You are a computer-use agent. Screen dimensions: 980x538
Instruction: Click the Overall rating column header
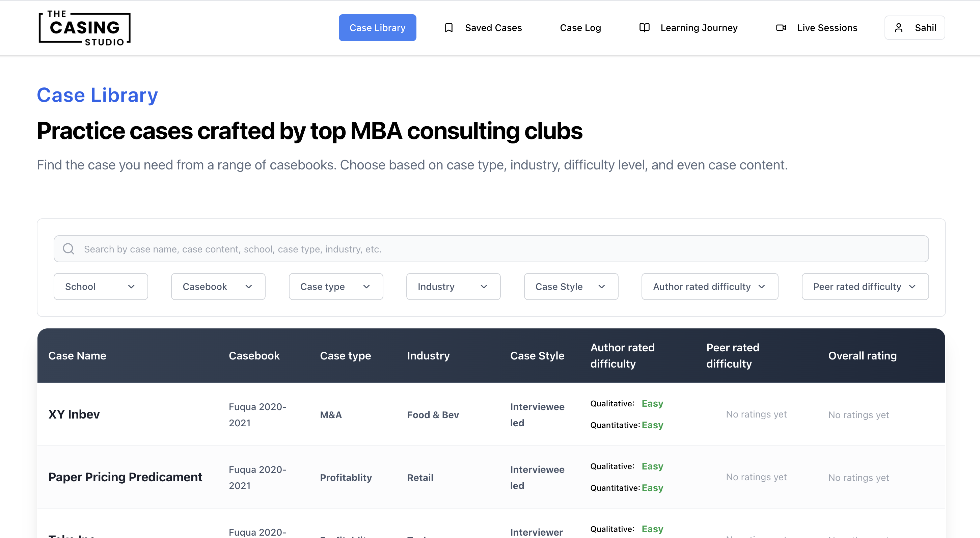click(862, 355)
